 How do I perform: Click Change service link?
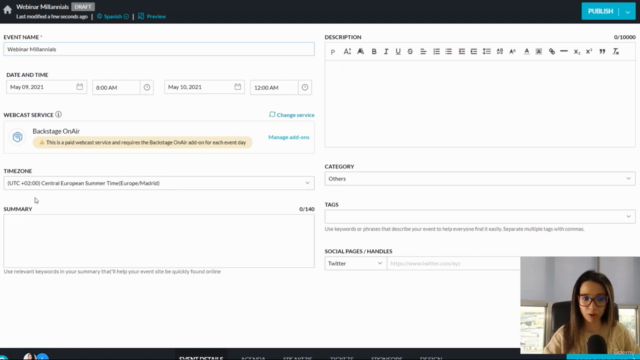coord(292,115)
